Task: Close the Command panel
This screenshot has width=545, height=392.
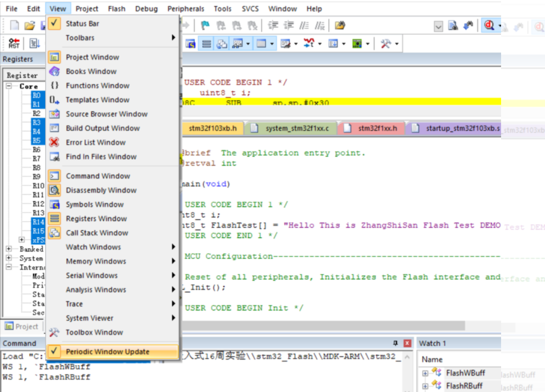Action: tap(407, 343)
